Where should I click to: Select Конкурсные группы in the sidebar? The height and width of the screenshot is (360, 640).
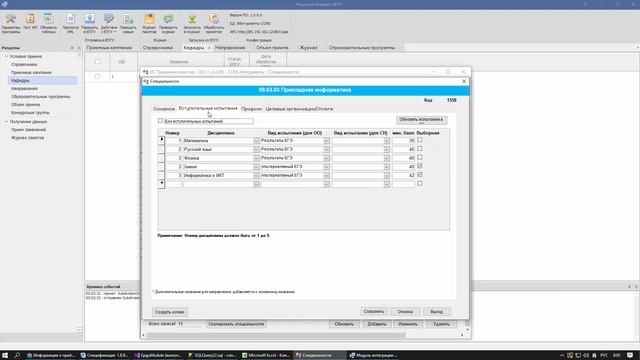(x=30, y=113)
